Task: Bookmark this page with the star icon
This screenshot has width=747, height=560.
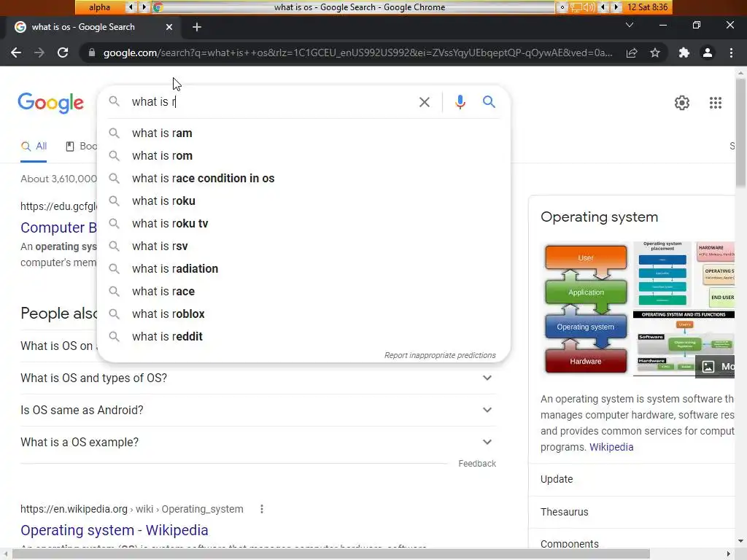Action: pyautogui.click(x=655, y=52)
